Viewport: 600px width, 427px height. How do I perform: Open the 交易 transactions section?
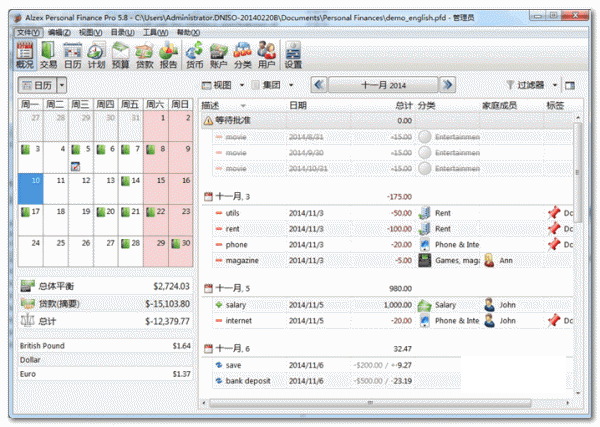pos(49,54)
